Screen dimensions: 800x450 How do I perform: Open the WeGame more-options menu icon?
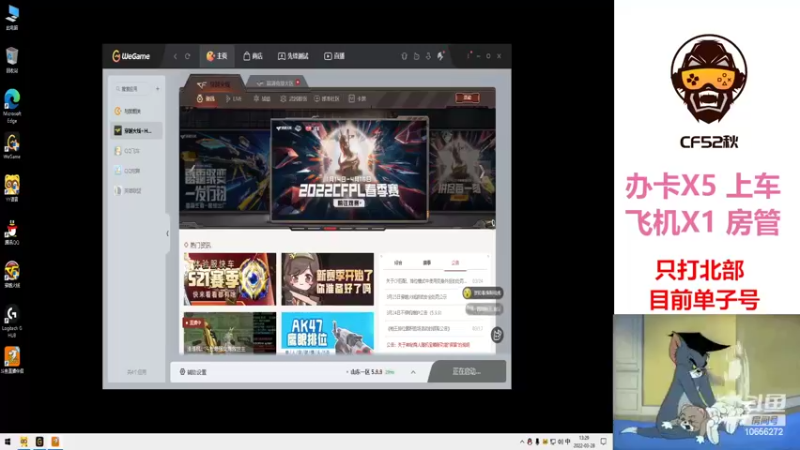click(468, 55)
